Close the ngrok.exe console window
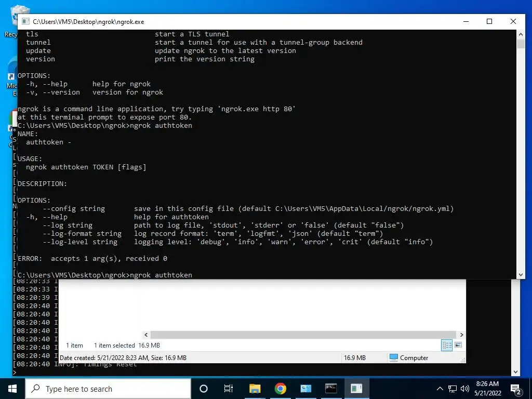 click(x=513, y=21)
